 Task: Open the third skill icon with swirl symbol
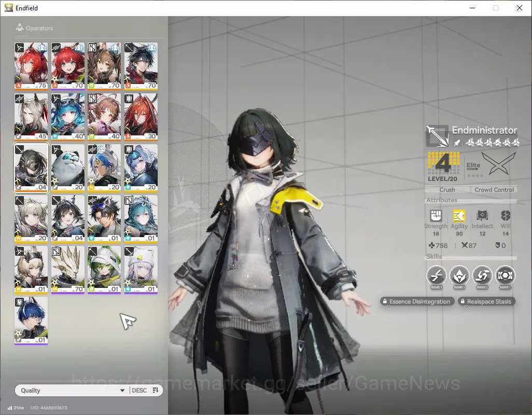point(482,275)
